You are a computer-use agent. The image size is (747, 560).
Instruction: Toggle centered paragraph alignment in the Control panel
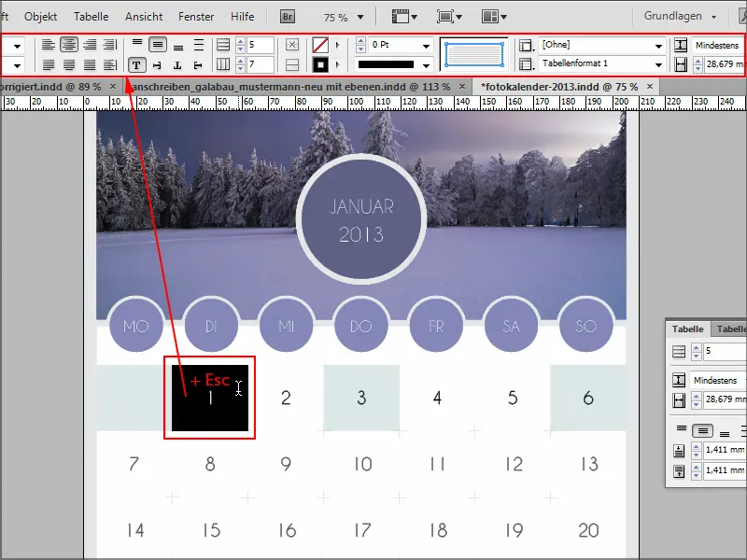[x=67, y=45]
